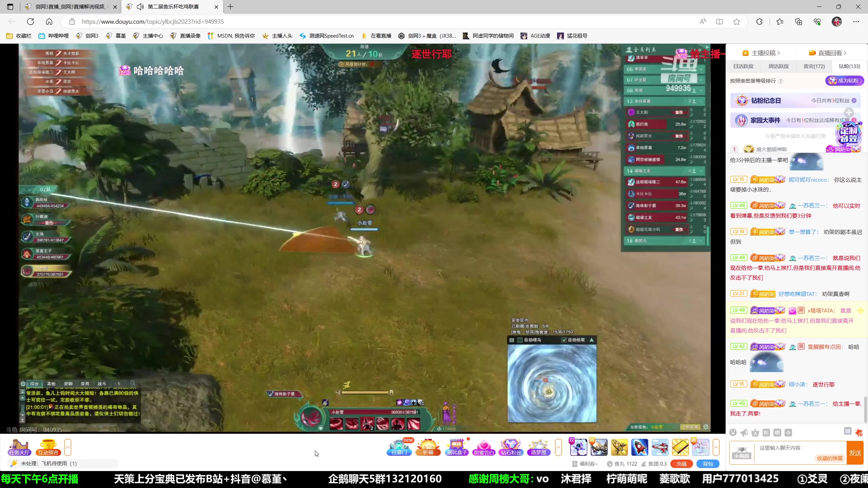Switch to the 贵宾(172) tab
868x488 pixels.
coord(814,66)
